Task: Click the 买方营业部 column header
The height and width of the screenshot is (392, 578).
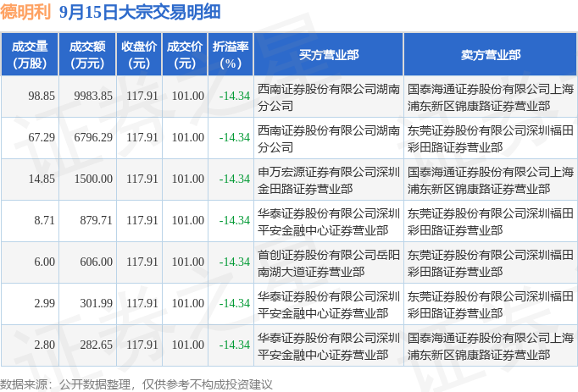Action: point(329,55)
